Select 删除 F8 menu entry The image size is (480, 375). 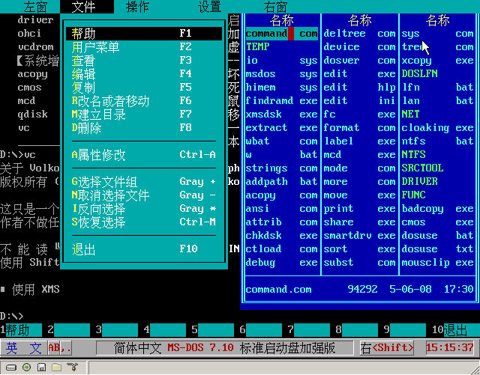pyautogui.click(x=144, y=128)
